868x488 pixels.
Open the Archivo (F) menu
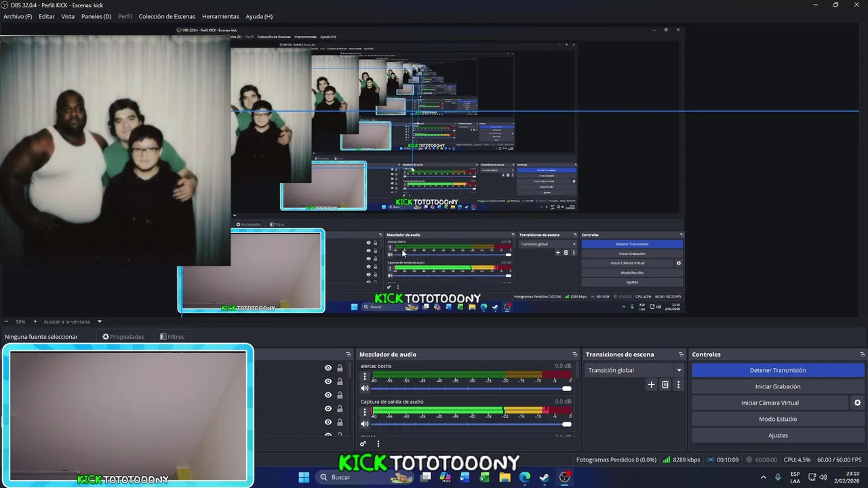(18, 16)
